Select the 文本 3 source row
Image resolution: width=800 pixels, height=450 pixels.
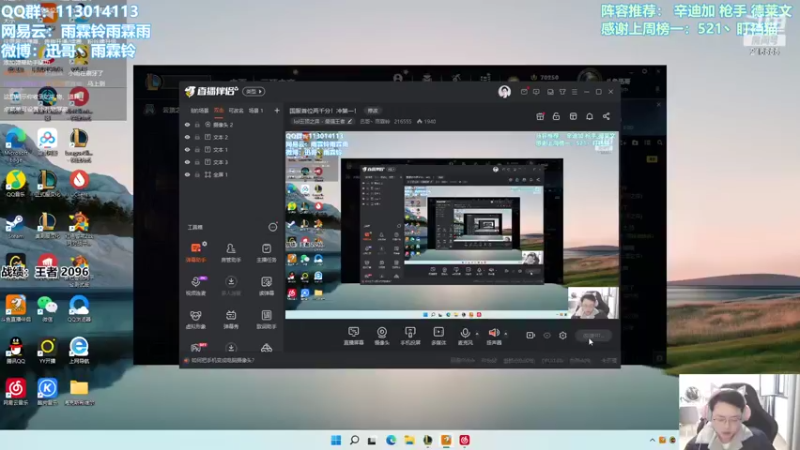coord(231,162)
